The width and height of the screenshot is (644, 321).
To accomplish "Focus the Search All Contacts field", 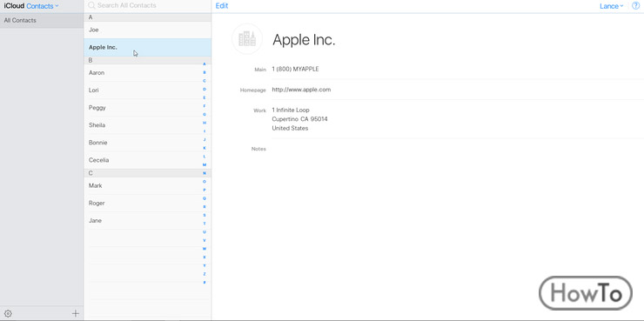I will pyautogui.click(x=148, y=6).
